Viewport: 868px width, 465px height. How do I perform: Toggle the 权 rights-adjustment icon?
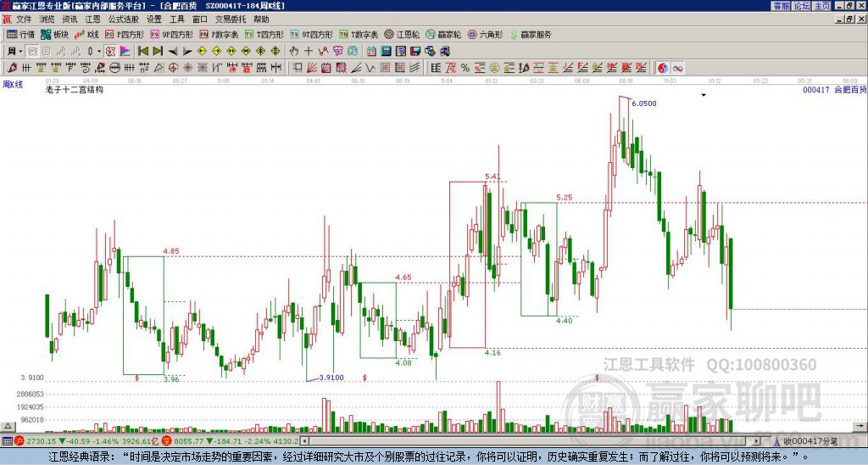[110, 52]
